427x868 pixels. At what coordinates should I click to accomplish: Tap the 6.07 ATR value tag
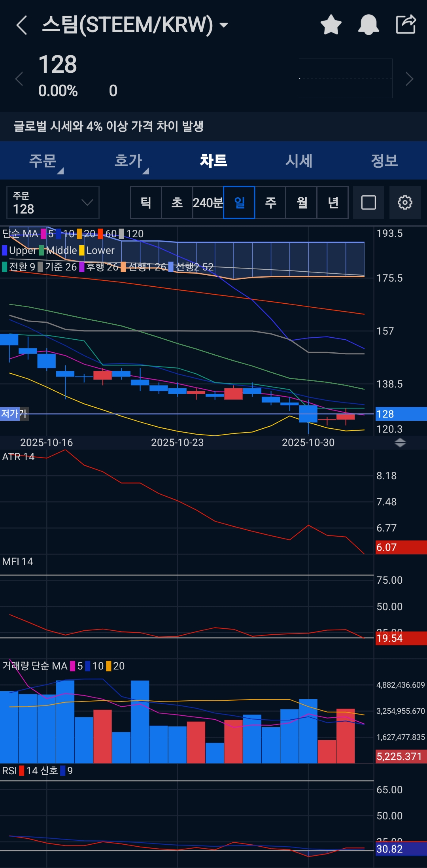point(401,547)
